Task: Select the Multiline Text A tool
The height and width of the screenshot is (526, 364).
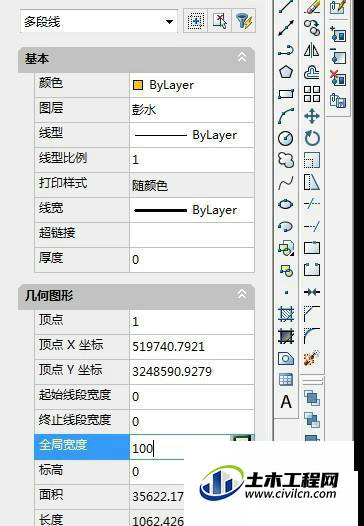Action: (286, 402)
